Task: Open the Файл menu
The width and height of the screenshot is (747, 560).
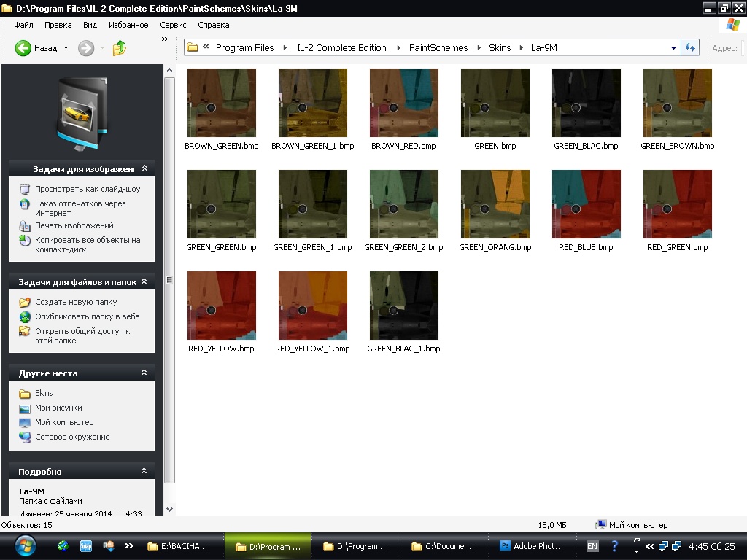Action: click(23, 25)
